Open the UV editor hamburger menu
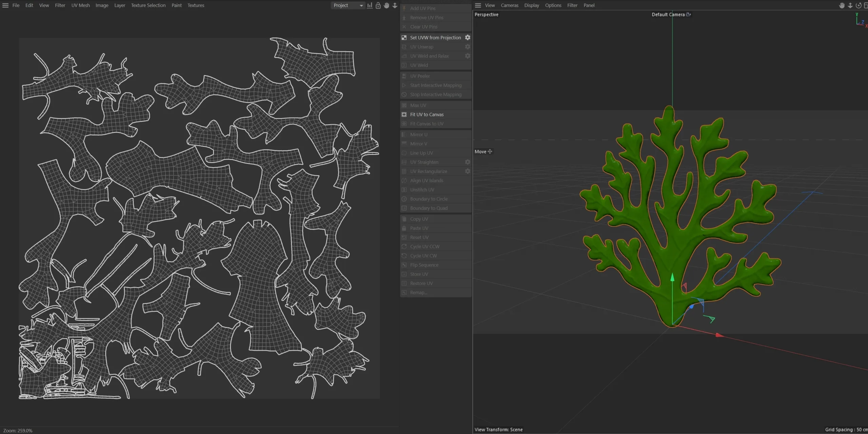The height and width of the screenshot is (434, 868). [5, 5]
